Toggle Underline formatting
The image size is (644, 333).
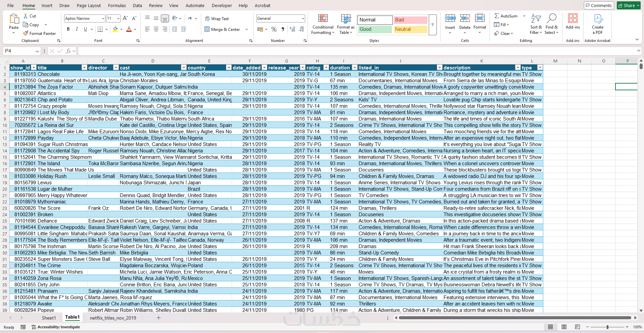[x=85, y=29]
